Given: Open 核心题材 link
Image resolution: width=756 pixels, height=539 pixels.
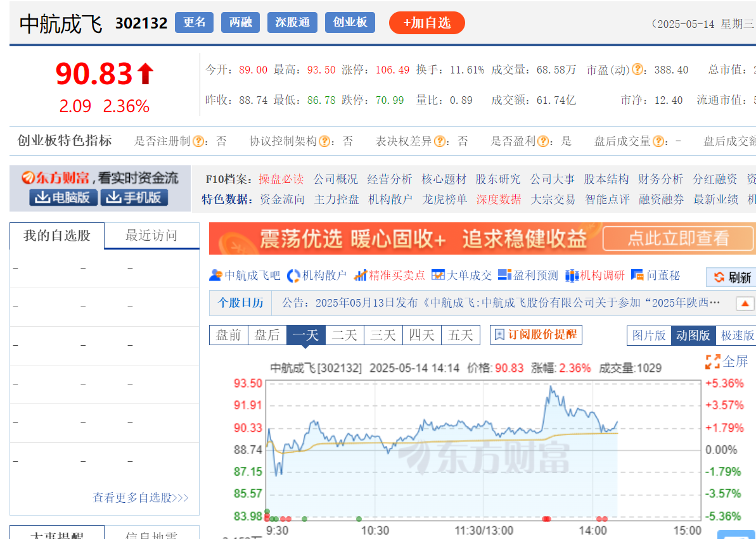Looking at the screenshot, I should (x=444, y=179).
